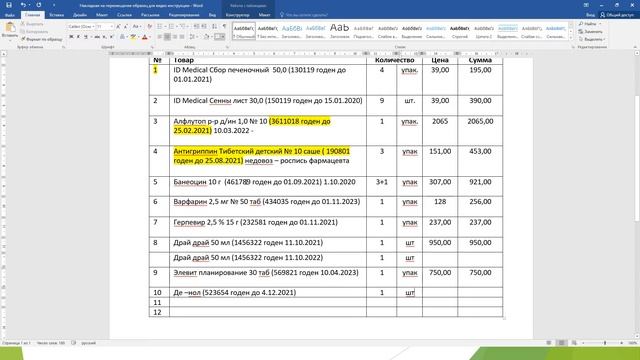Apply the Строгий style from gallery
This screenshot has width=640, height=360.
460,31
